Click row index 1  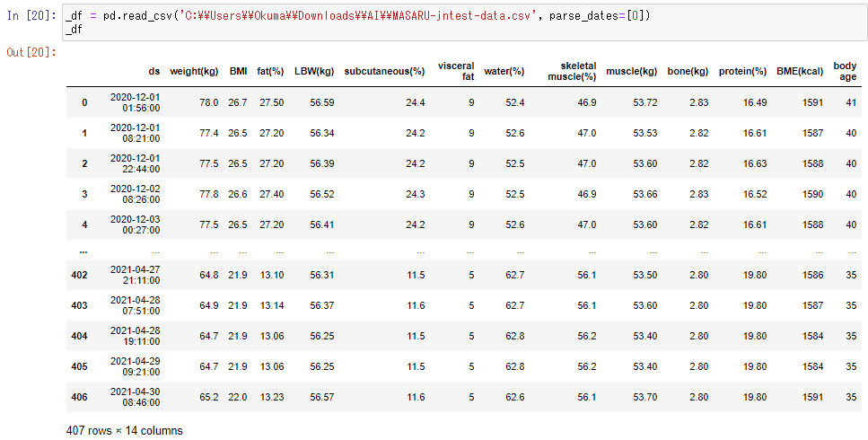coord(84,133)
